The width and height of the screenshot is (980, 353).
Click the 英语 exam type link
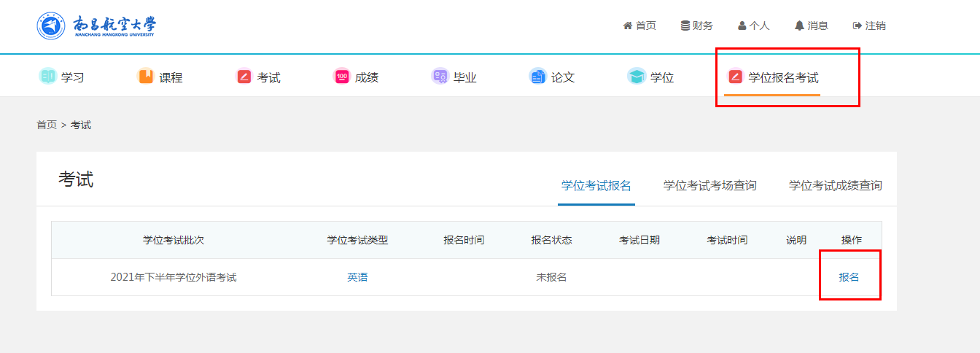357,277
